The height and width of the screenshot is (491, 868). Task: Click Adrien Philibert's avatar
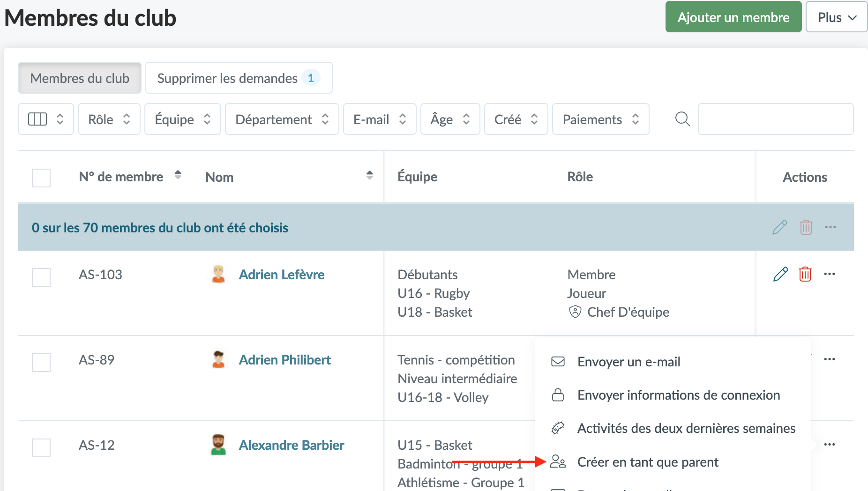click(x=218, y=359)
